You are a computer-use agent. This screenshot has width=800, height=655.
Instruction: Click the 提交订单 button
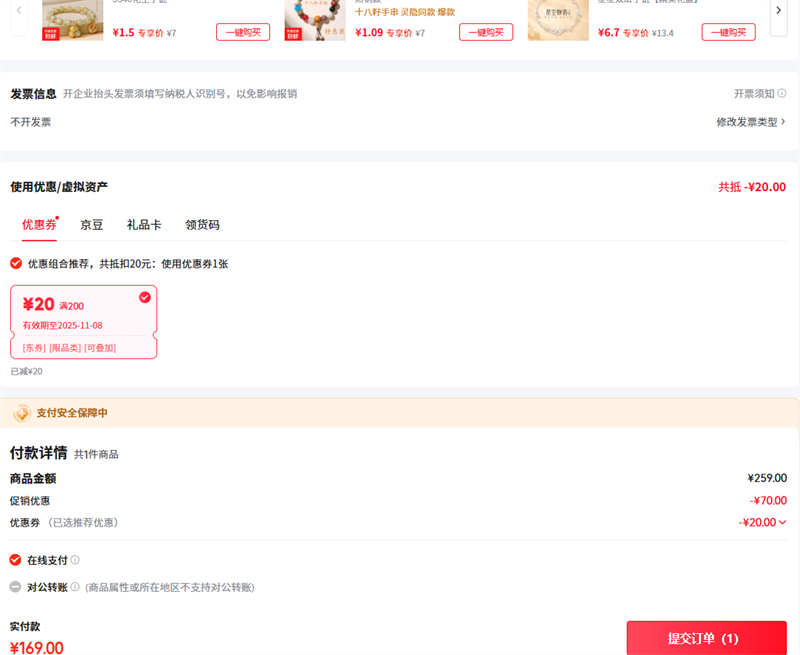[706, 638]
